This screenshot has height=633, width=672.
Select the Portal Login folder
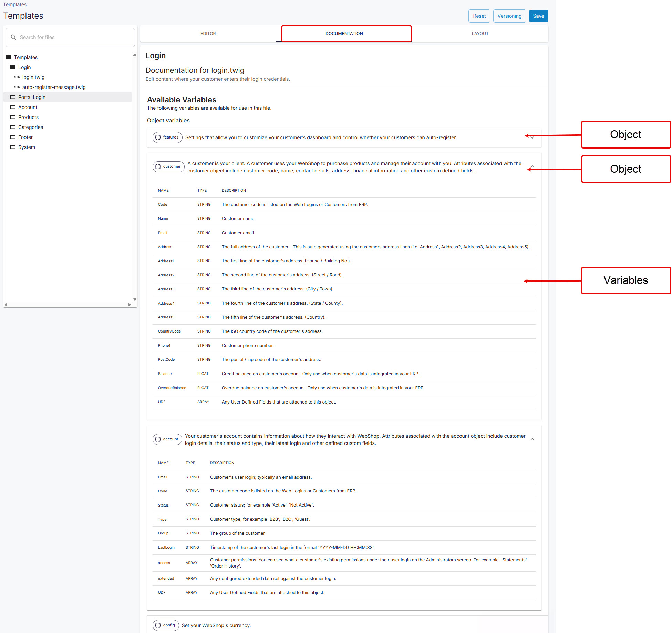32,97
